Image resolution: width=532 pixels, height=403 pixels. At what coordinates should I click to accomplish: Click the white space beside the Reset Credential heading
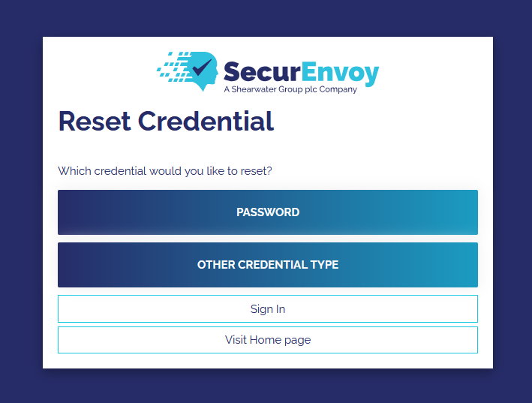375,121
